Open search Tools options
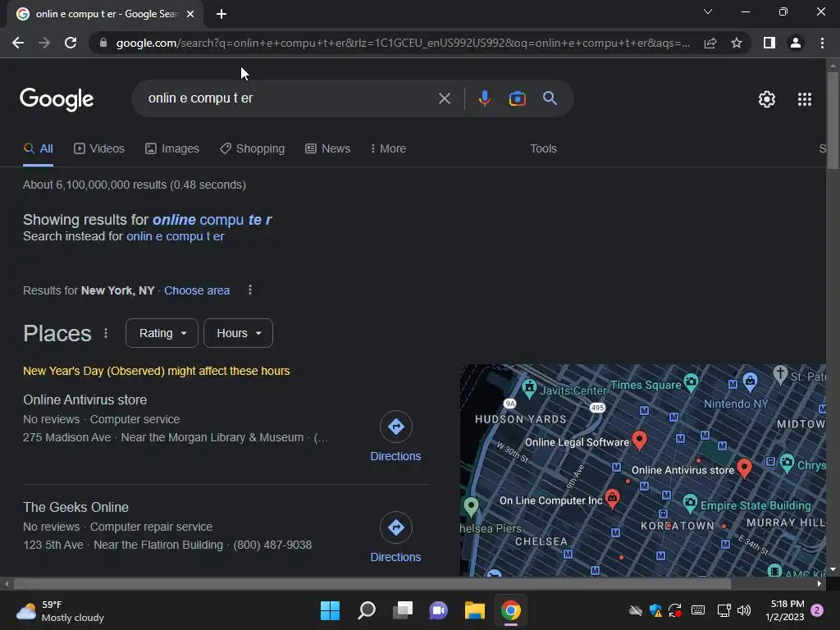 tap(543, 149)
